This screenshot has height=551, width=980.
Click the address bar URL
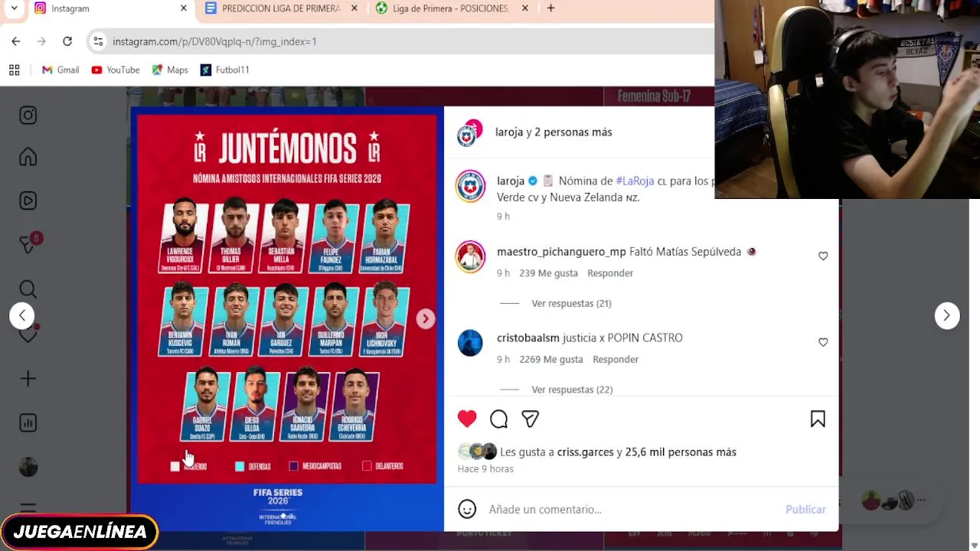pyautogui.click(x=214, y=41)
